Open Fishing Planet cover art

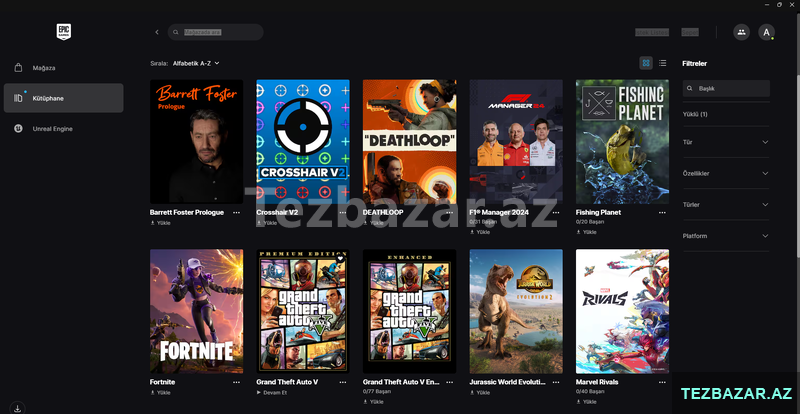(x=622, y=141)
